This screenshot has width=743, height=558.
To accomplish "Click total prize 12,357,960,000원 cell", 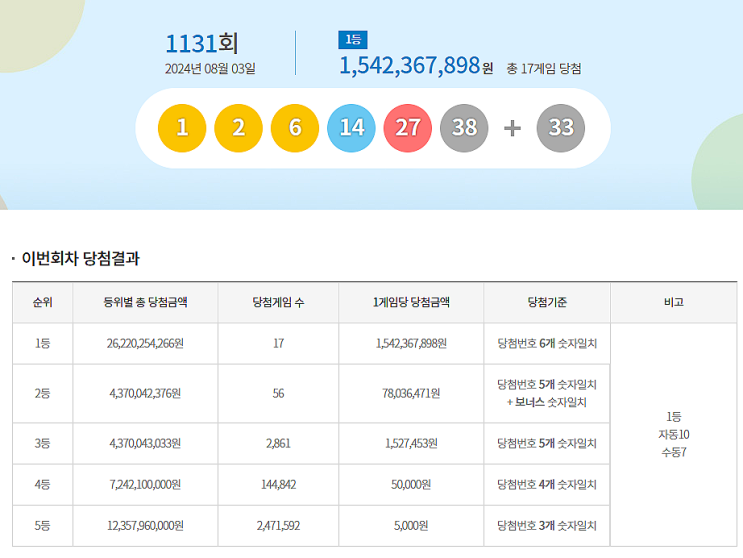I will (145, 526).
